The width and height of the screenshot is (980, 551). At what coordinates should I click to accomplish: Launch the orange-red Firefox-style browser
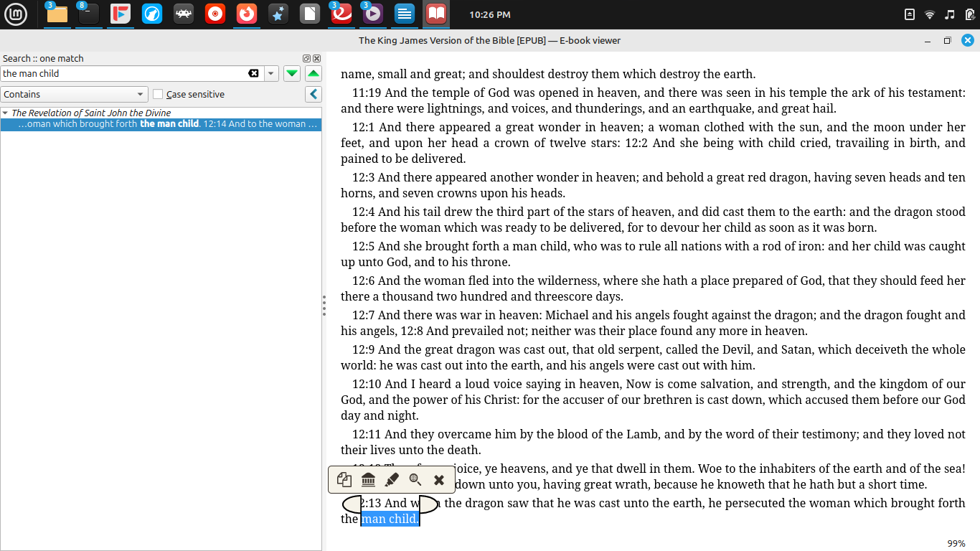tap(247, 14)
